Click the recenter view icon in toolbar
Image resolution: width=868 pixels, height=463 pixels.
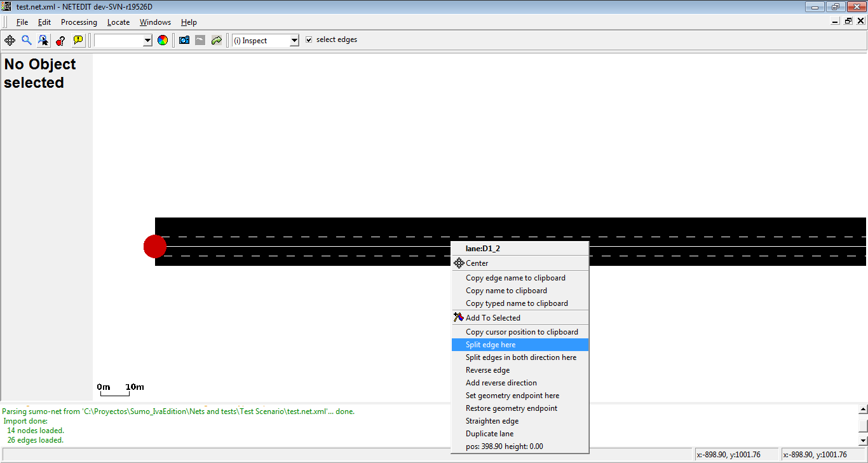[10, 40]
